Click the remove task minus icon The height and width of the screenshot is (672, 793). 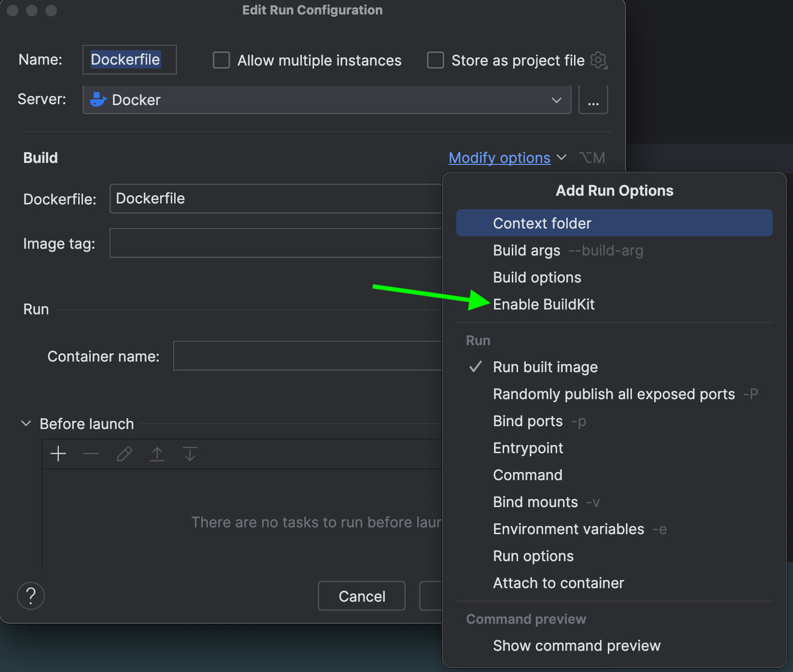(91, 454)
